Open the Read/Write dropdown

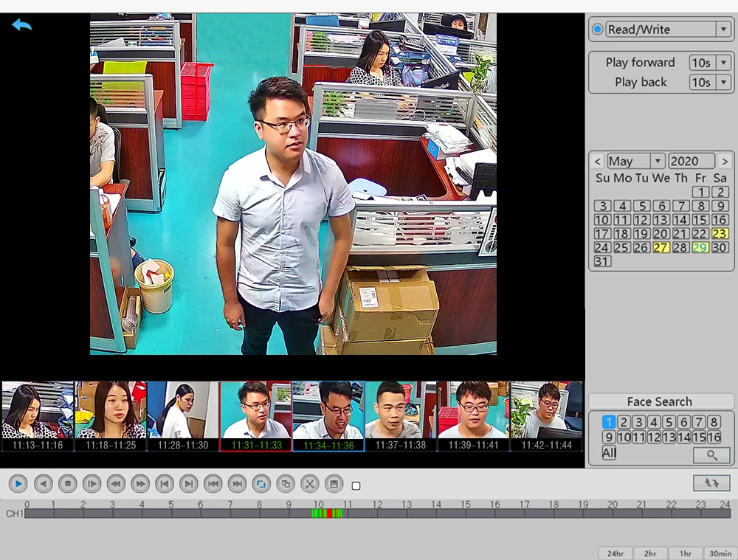click(x=723, y=30)
